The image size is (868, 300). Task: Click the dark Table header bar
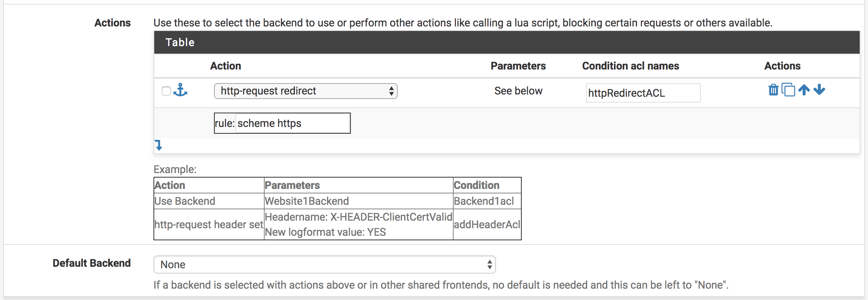tap(507, 42)
